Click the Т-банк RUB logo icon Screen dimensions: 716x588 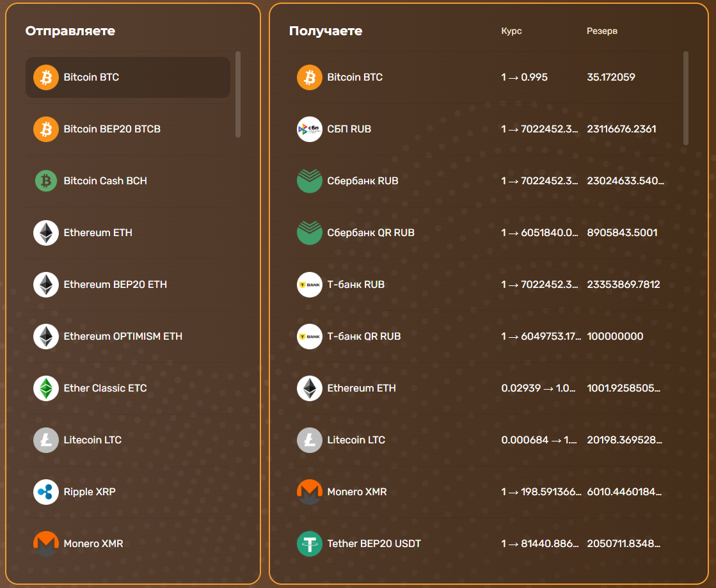(310, 285)
